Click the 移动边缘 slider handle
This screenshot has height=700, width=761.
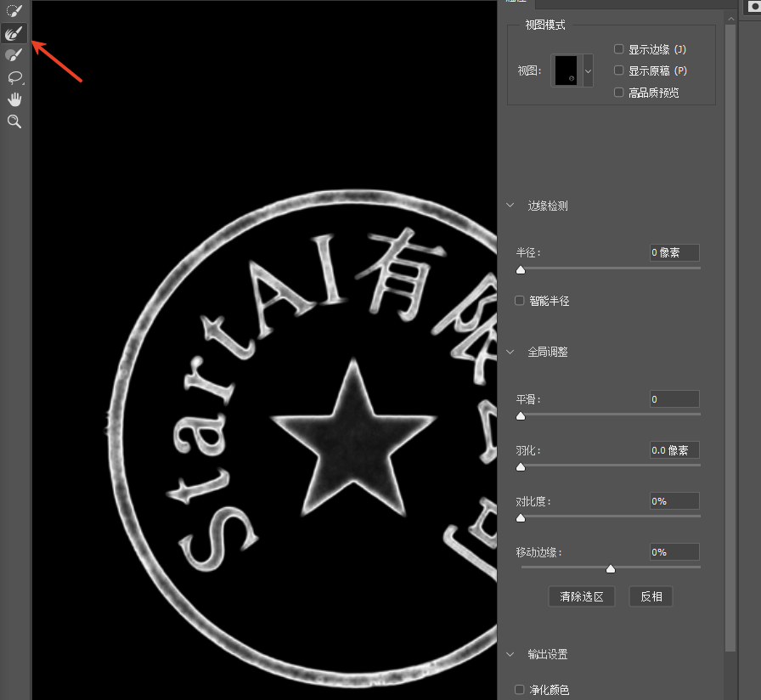tap(611, 568)
